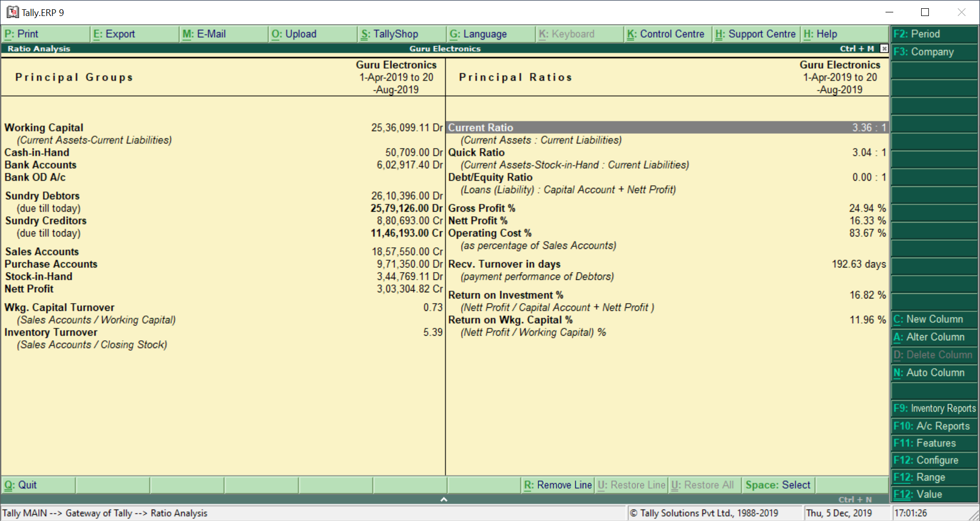Click the 25,79,126.00 Dr debtors due amount
The height and width of the screenshot is (521, 980).
(407, 208)
